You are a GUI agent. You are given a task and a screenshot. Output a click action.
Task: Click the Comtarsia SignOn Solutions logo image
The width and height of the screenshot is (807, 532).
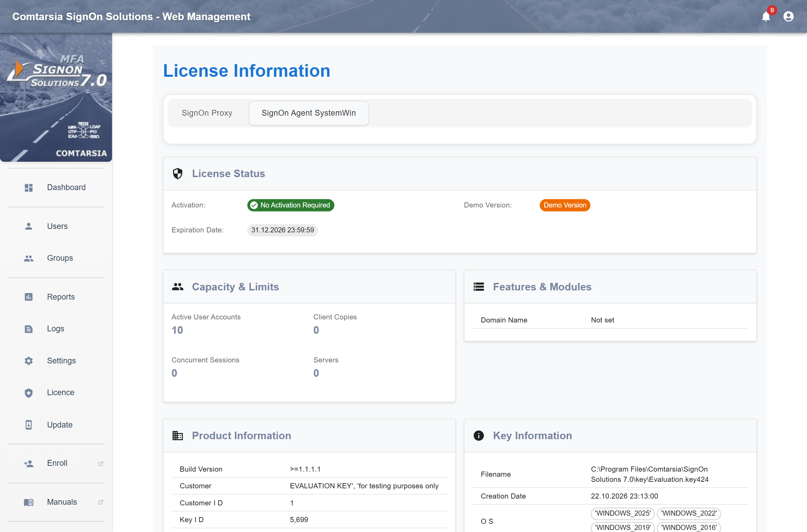coord(56,97)
